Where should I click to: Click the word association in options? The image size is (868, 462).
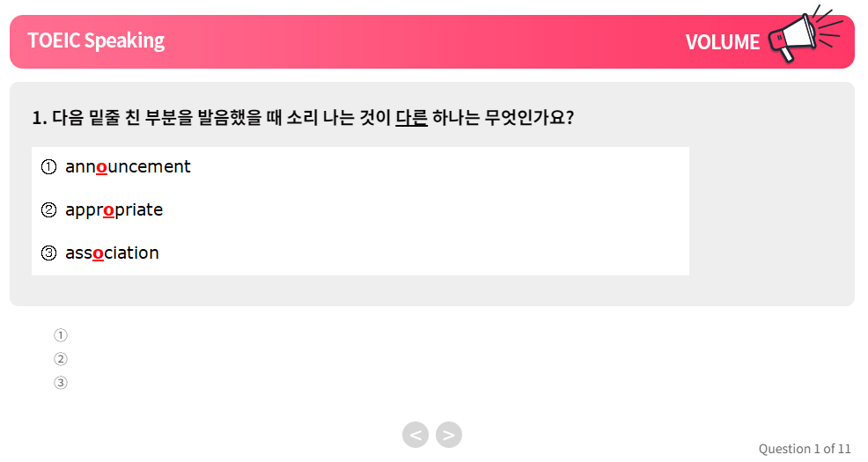[112, 253]
